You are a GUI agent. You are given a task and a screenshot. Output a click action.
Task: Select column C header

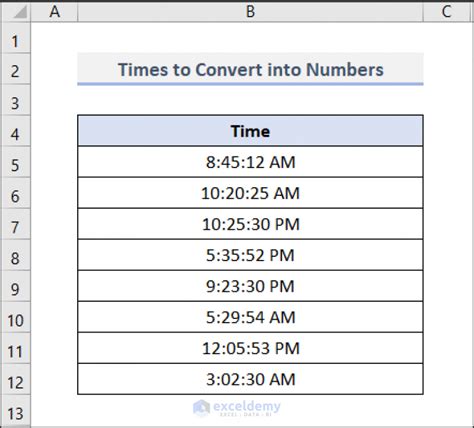(448, 12)
